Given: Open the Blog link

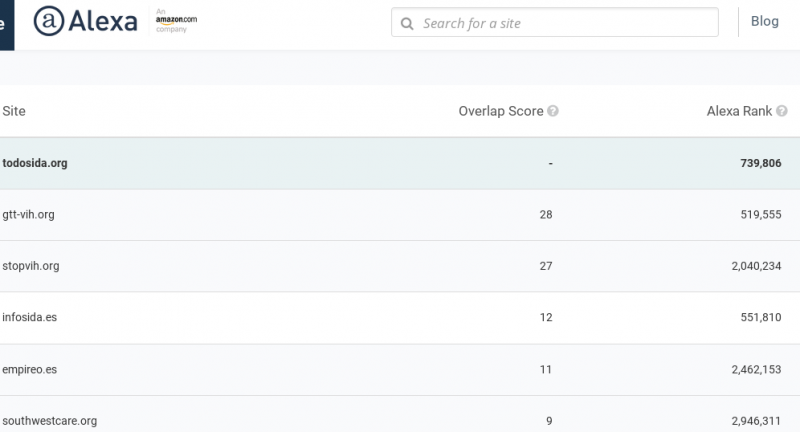Looking at the screenshot, I should point(764,22).
